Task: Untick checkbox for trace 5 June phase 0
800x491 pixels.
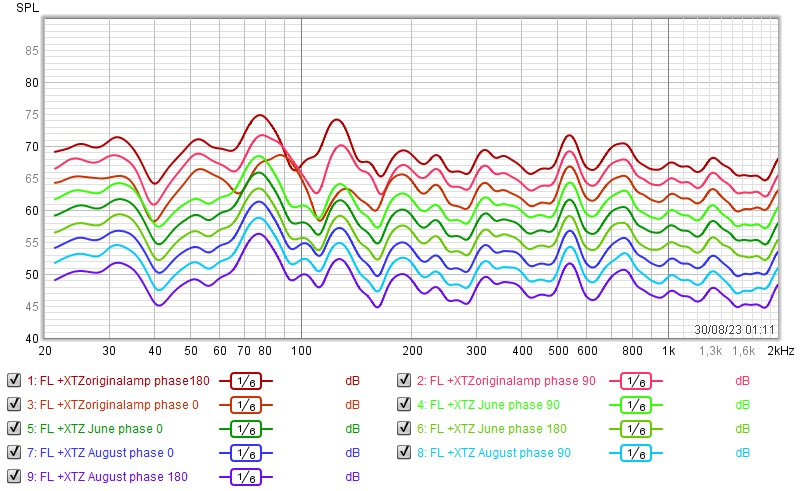Action: tap(14, 428)
